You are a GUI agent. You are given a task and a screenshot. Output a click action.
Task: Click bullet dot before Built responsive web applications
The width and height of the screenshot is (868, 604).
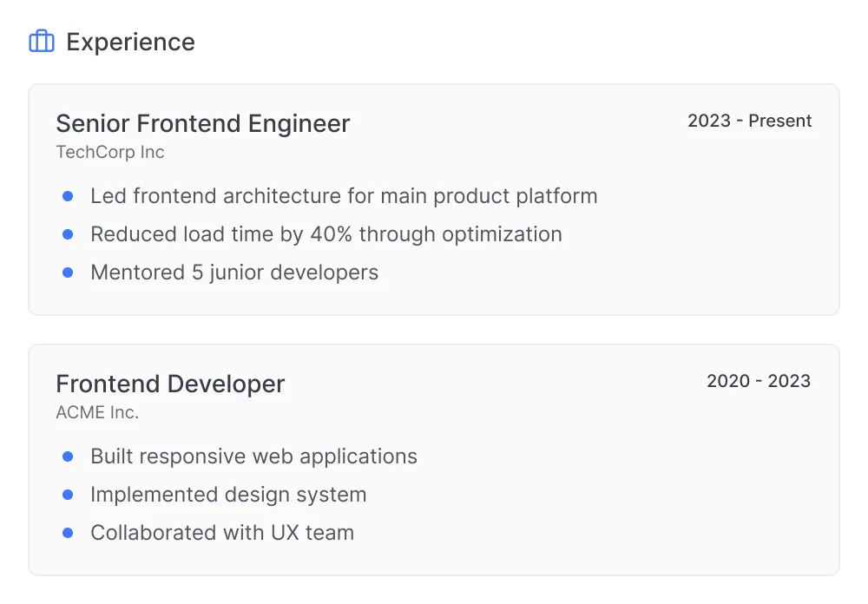[68, 456]
